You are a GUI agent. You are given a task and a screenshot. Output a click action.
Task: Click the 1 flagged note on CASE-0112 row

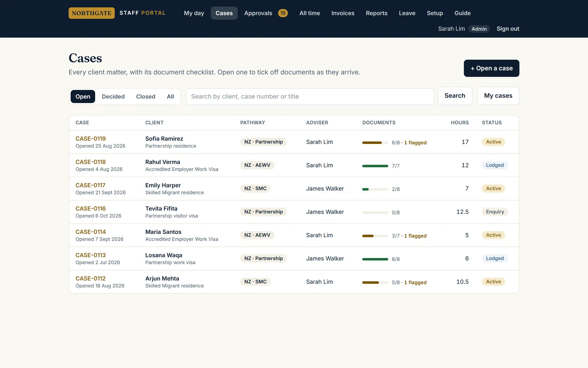click(x=415, y=283)
